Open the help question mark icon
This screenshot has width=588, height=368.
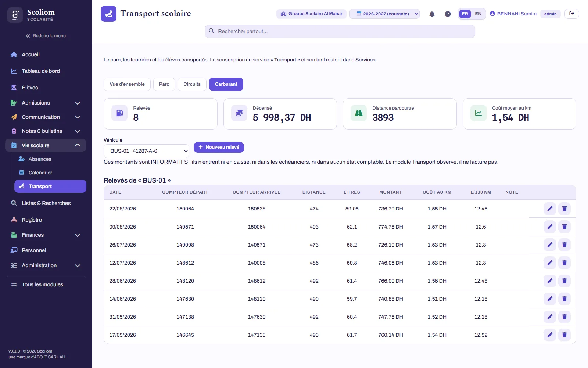448,14
